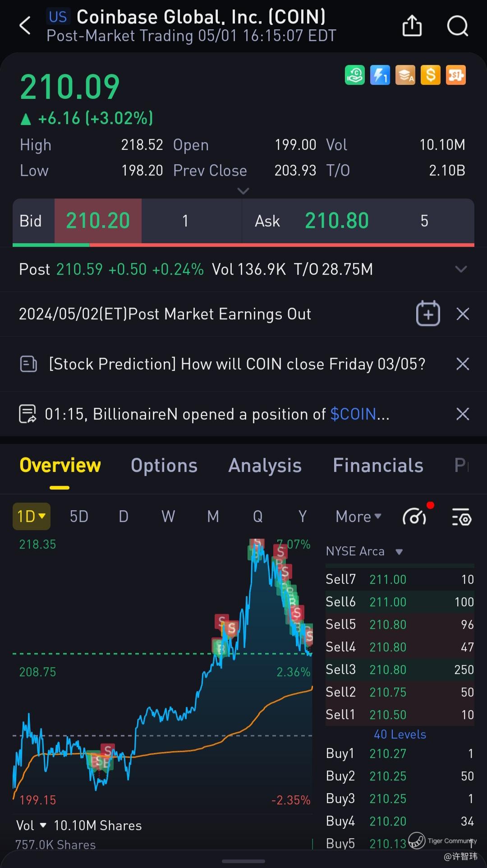Image resolution: width=487 pixels, height=868 pixels.
Task: Tap the blue lightning badge icon
Action: pos(380,75)
